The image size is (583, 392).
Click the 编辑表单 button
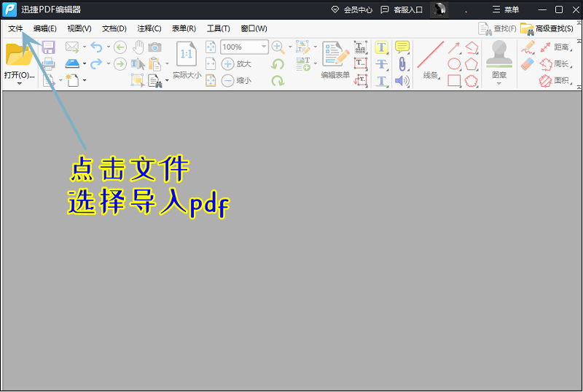coord(335,60)
